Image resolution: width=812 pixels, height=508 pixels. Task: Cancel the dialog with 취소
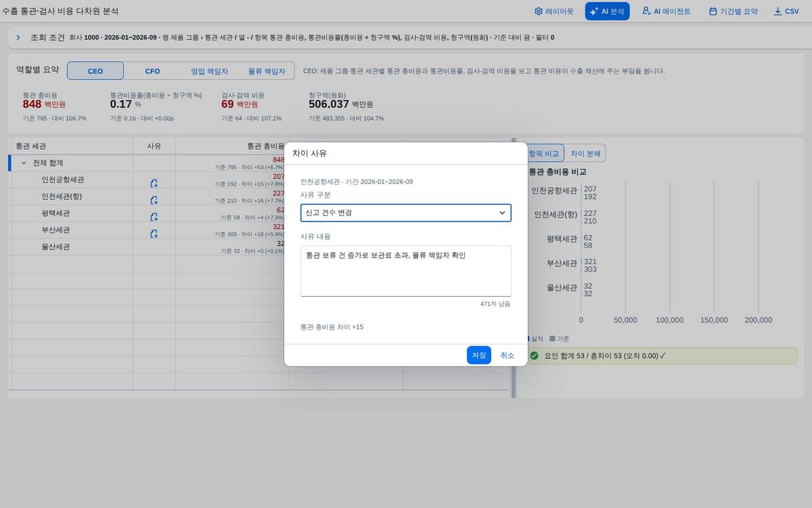(507, 355)
